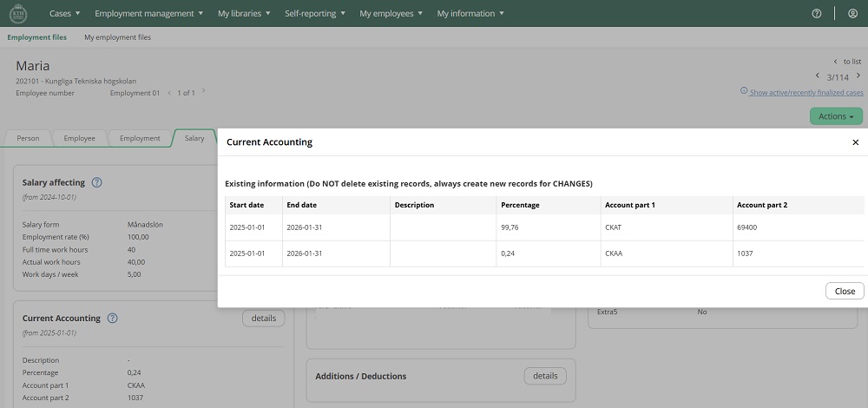Go to previous employee arrow

tap(817, 76)
